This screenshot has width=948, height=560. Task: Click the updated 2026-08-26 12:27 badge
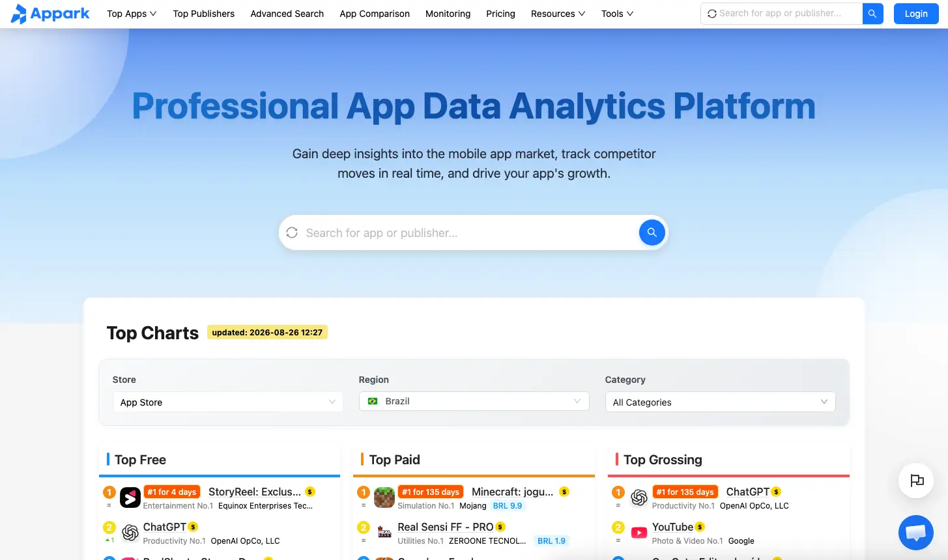coord(267,332)
